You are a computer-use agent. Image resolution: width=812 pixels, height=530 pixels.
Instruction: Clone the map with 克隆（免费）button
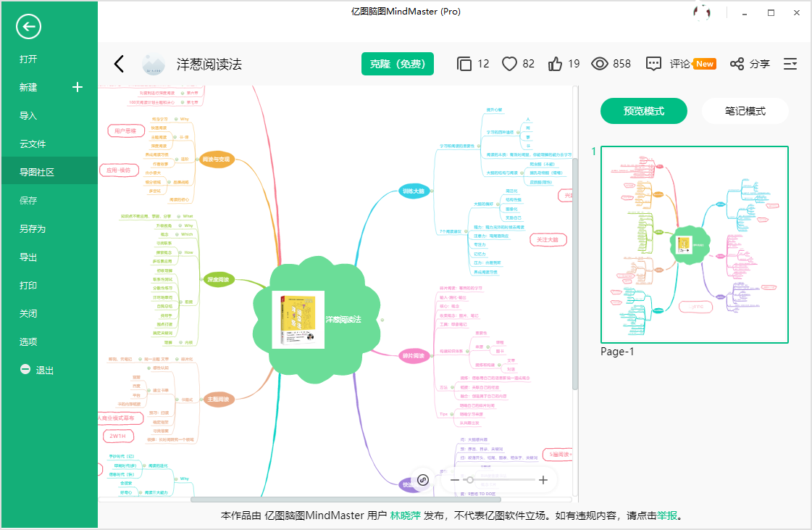(398, 64)
